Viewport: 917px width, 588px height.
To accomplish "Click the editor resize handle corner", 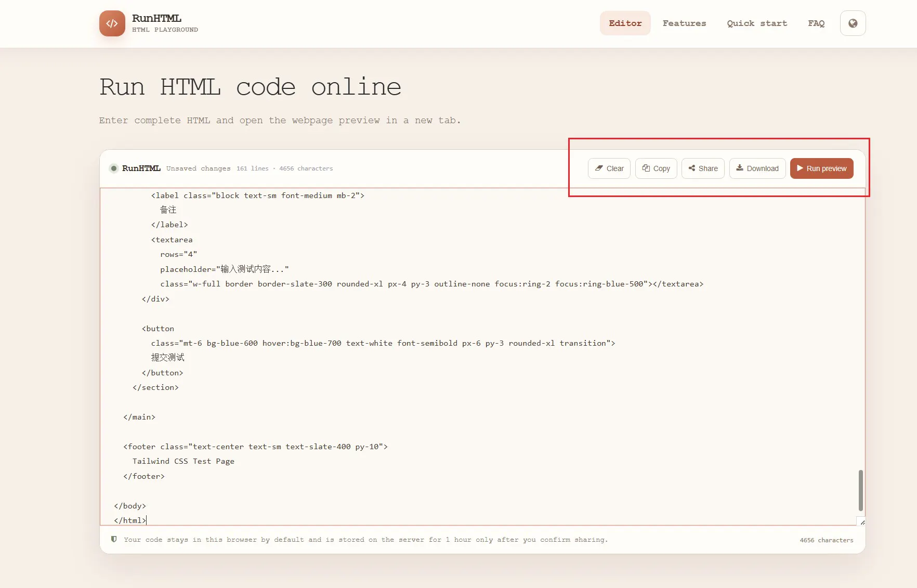I will (862, 522).
